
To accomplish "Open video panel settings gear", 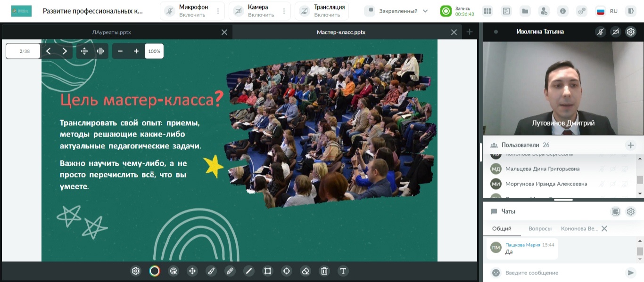I will coord(630,32).
